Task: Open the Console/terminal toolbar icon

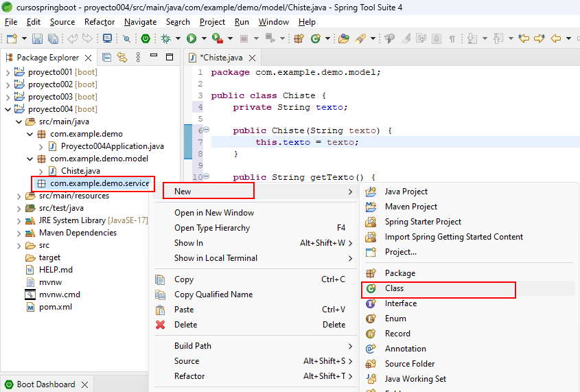Action: click(107, 38)
